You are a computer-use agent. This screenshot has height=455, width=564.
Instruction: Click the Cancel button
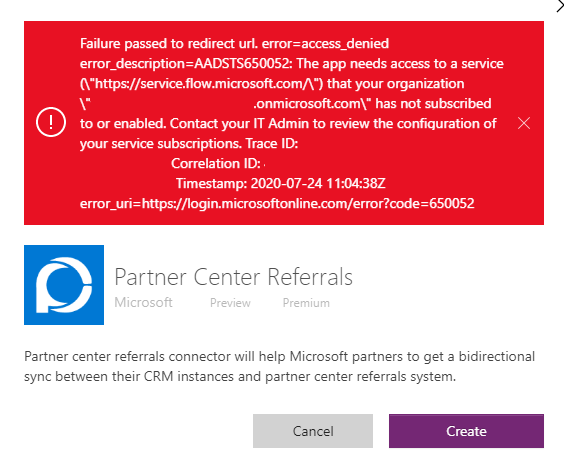pos(313,431)
